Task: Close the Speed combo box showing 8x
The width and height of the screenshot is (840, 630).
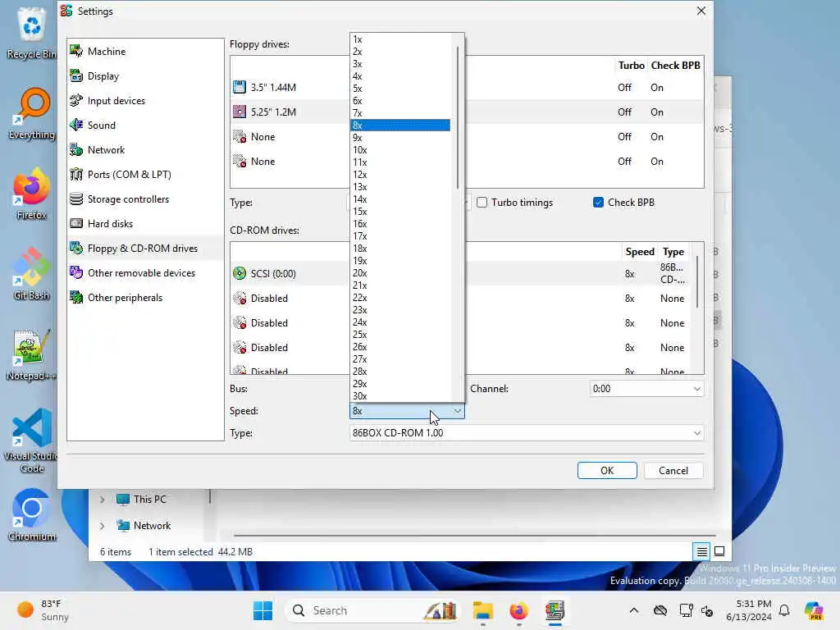Action: coord(407,411)
